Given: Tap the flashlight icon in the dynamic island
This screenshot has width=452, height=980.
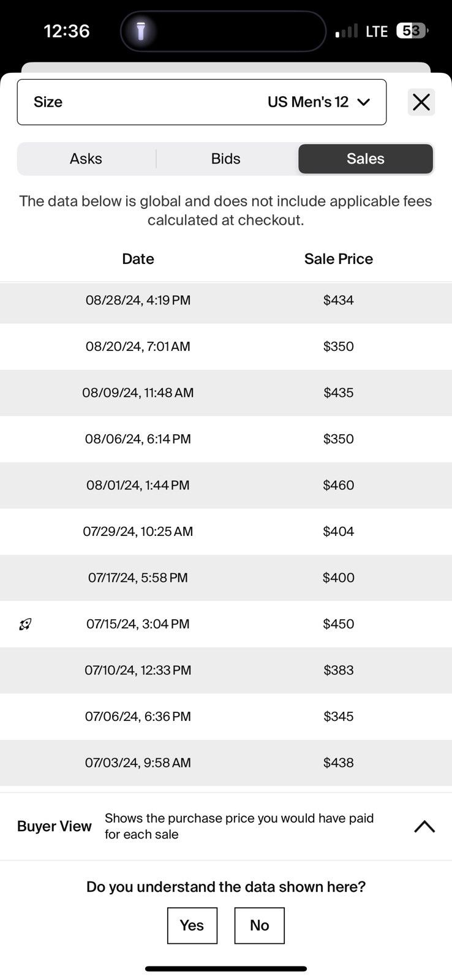Looking at the screenshot, I should pos(141,31).
